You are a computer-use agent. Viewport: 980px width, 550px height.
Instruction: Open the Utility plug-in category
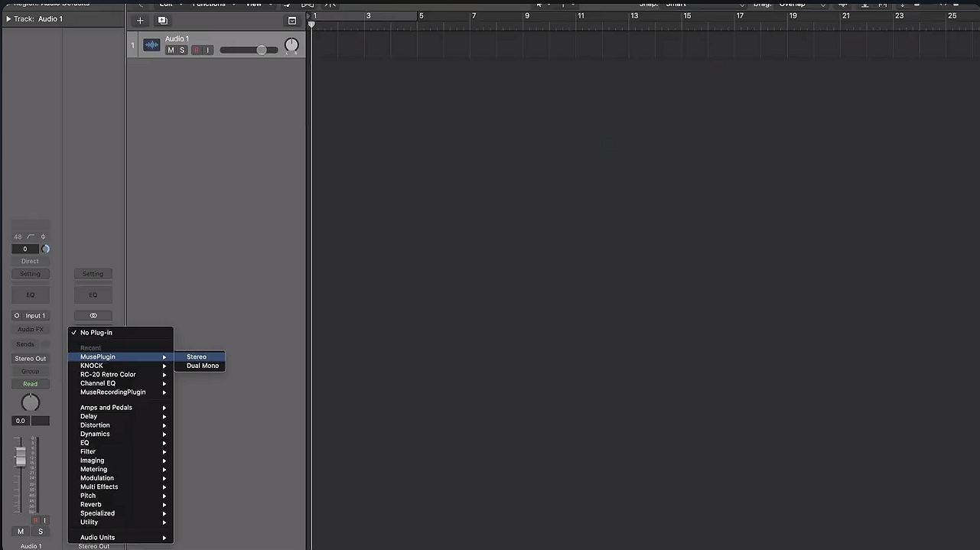pos(121,522)
